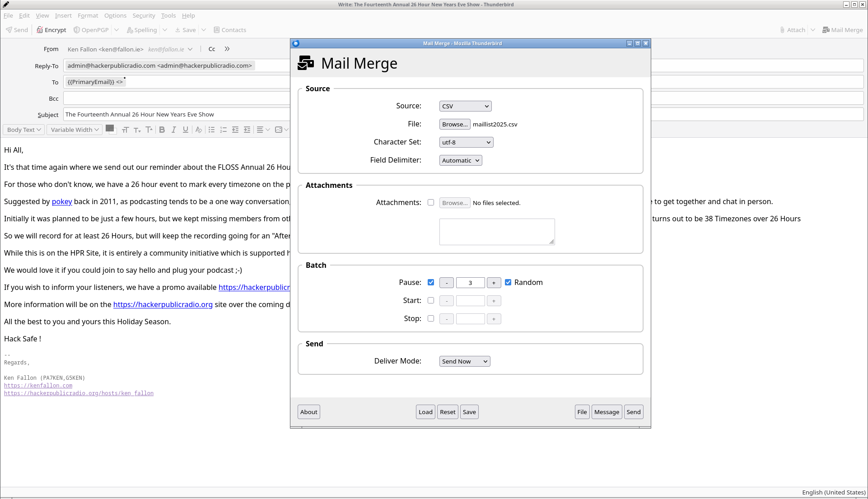Viewport: 868px width, 499px height.
Task: Click the Browse button for CSV file
Action: (455, 124)
